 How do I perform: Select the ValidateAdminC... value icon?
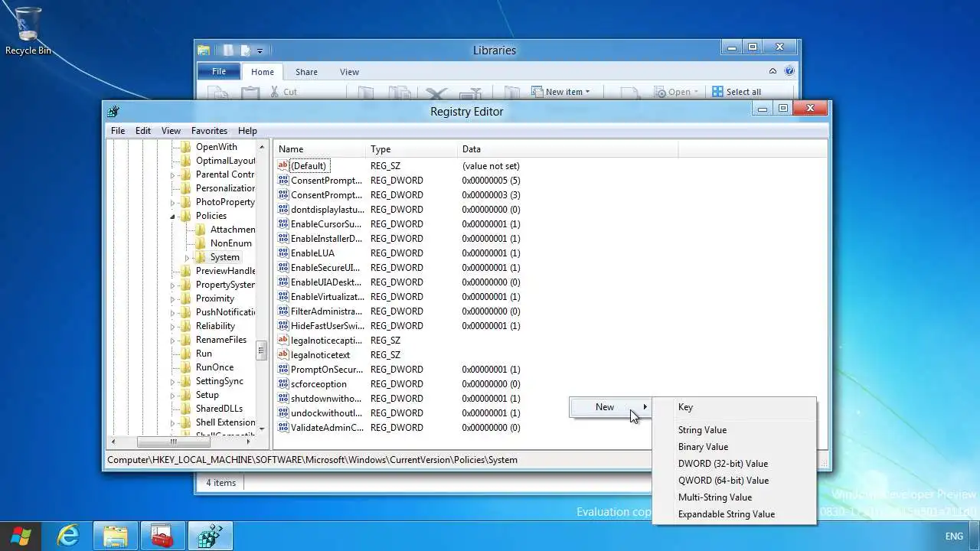(283, 427)
